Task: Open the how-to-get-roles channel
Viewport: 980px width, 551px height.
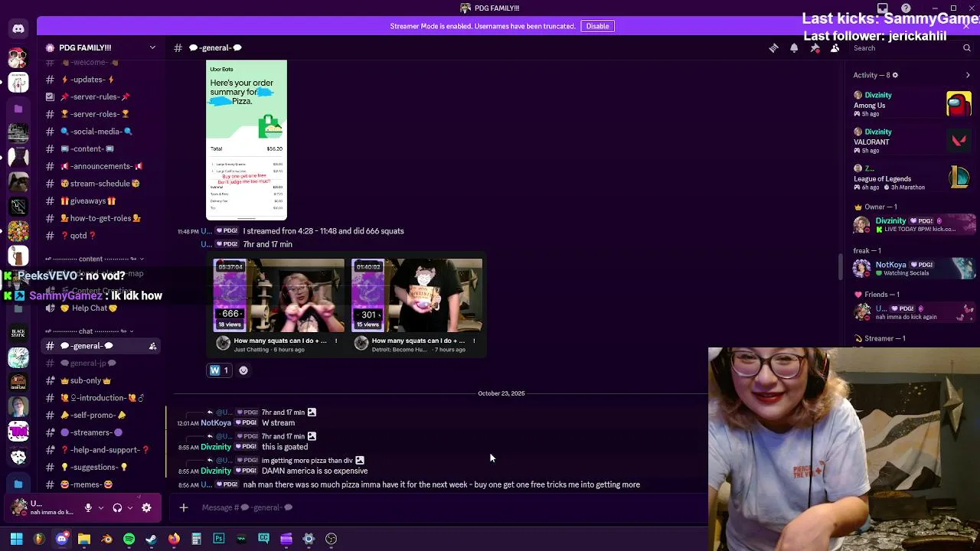Action: pos(101,218)
